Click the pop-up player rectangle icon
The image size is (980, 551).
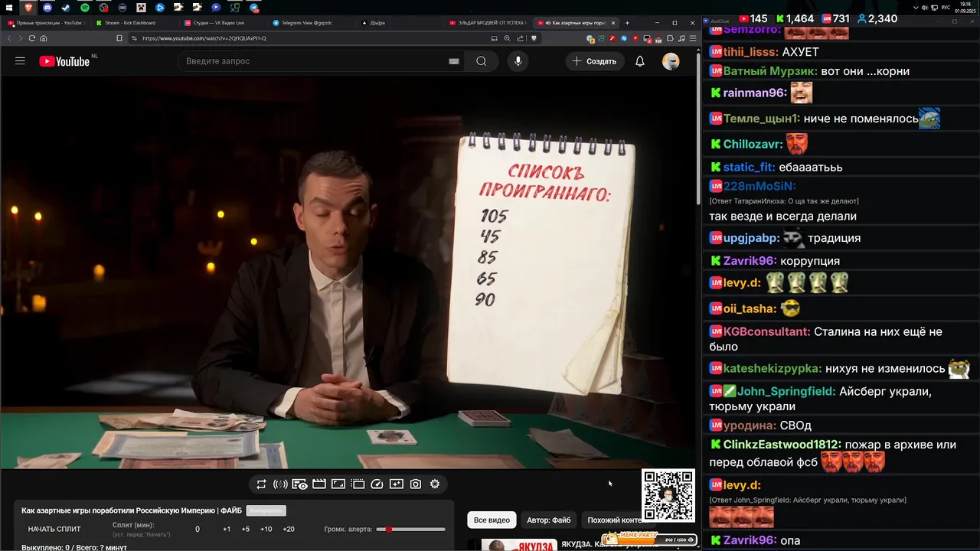click(x=338, y=484)
